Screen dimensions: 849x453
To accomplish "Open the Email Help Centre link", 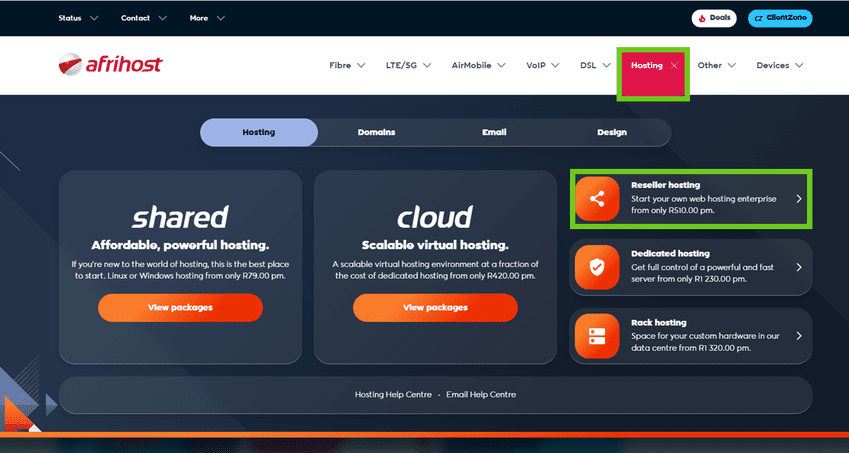I will click(x=481, y=395).
